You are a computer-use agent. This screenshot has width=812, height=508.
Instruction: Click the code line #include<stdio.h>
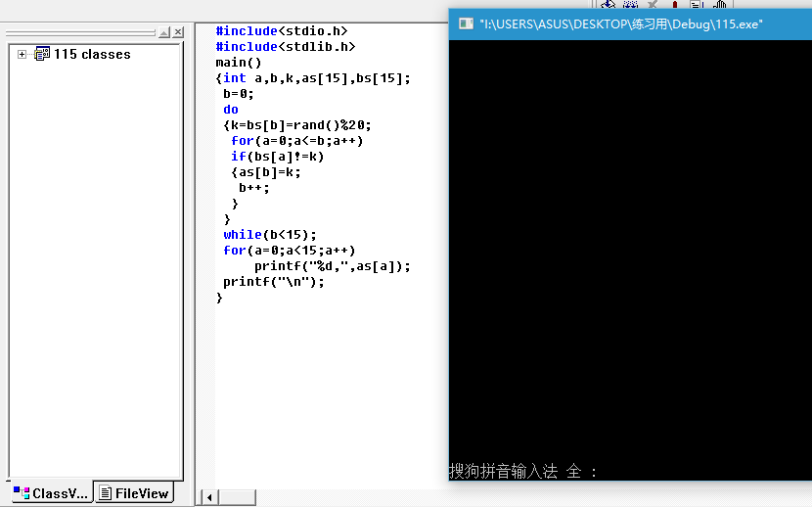coord(281,31)
